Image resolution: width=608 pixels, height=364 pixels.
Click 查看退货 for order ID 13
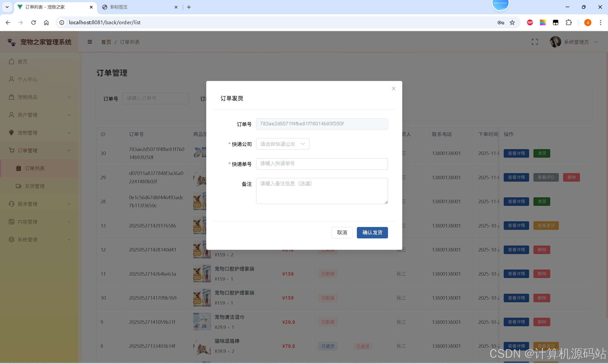click(546, 226)
